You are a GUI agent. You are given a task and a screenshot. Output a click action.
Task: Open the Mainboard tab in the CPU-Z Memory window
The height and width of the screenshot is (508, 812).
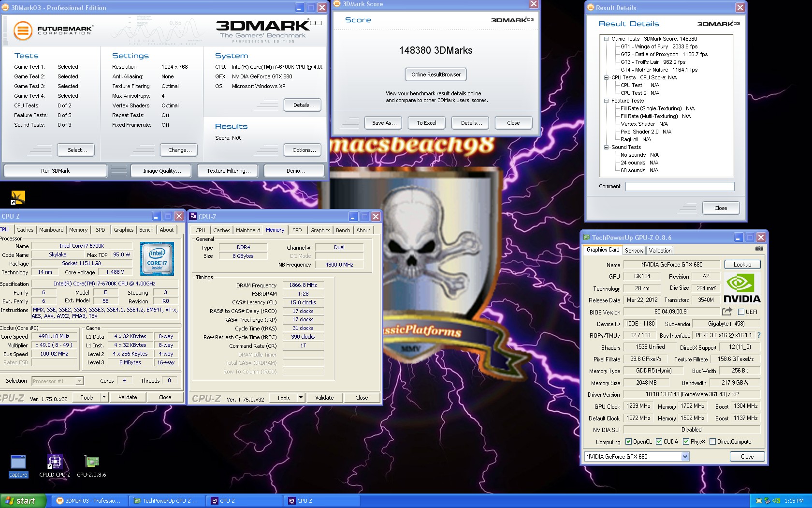tap(248, 230)
